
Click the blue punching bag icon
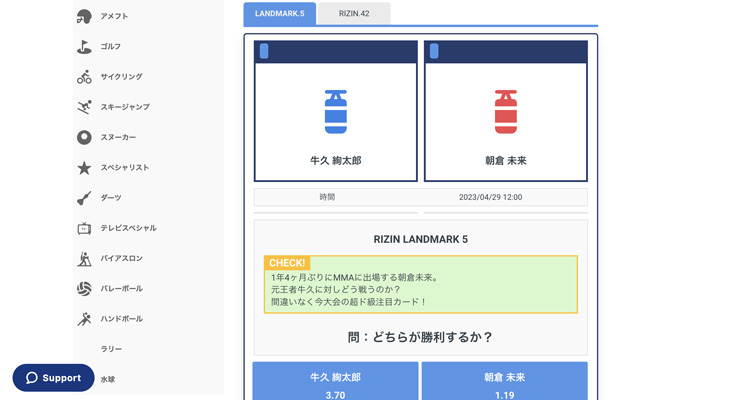[x=336, y=111]
